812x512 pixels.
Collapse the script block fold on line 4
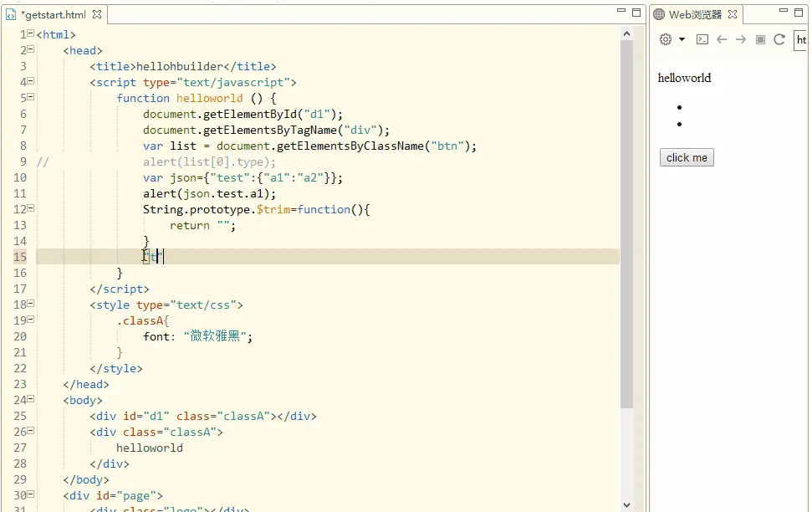pyautogui.click(x=31, y=81)
